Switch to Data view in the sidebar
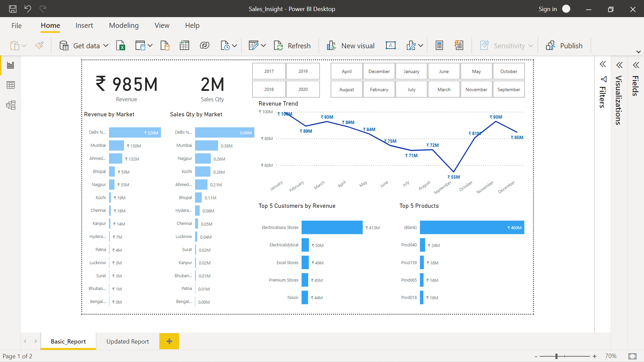The image size is (644, 362). pos(11,85)
